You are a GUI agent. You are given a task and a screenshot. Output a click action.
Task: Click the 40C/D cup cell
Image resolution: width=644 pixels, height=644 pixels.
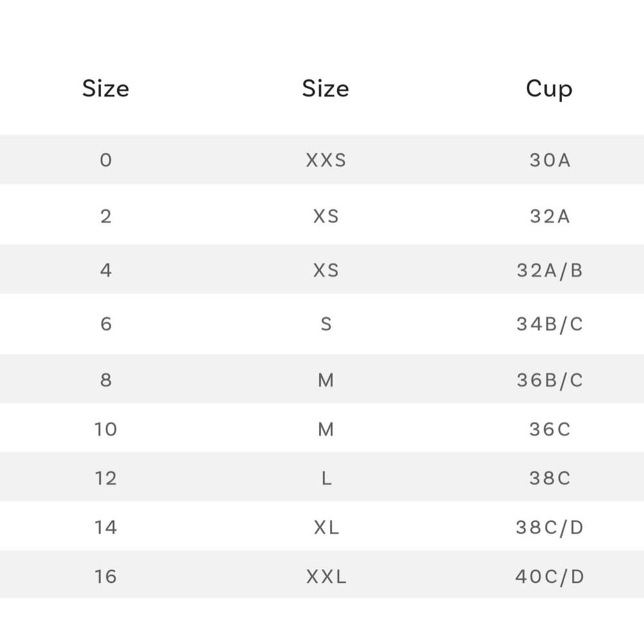click(549, 576)
